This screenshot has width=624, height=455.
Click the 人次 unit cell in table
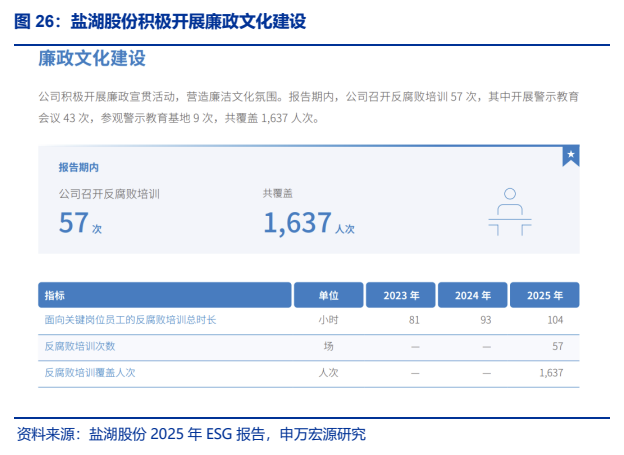click(x=328, y=373)
